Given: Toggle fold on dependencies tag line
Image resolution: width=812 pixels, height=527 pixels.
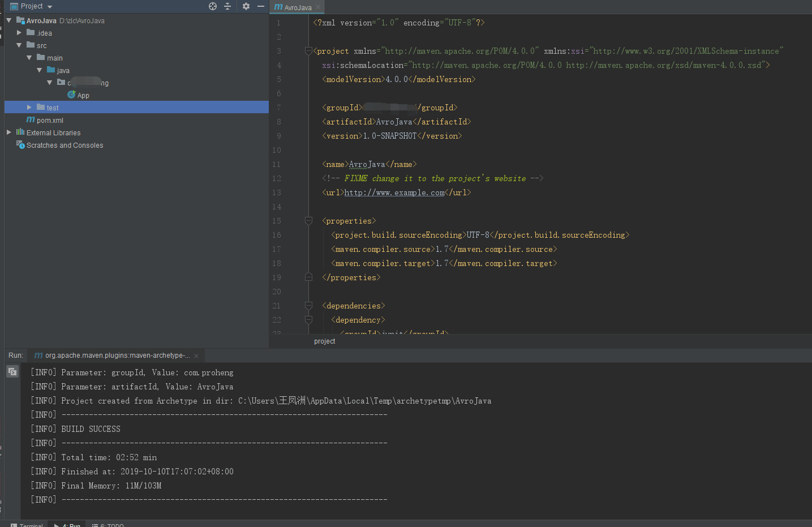Looking at the screenshot, I should click(x=308, y=306).
